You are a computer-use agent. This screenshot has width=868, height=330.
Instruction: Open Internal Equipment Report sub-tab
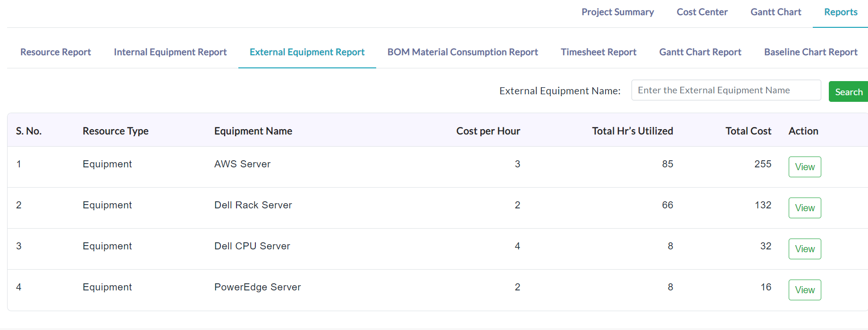pos(170,52)
